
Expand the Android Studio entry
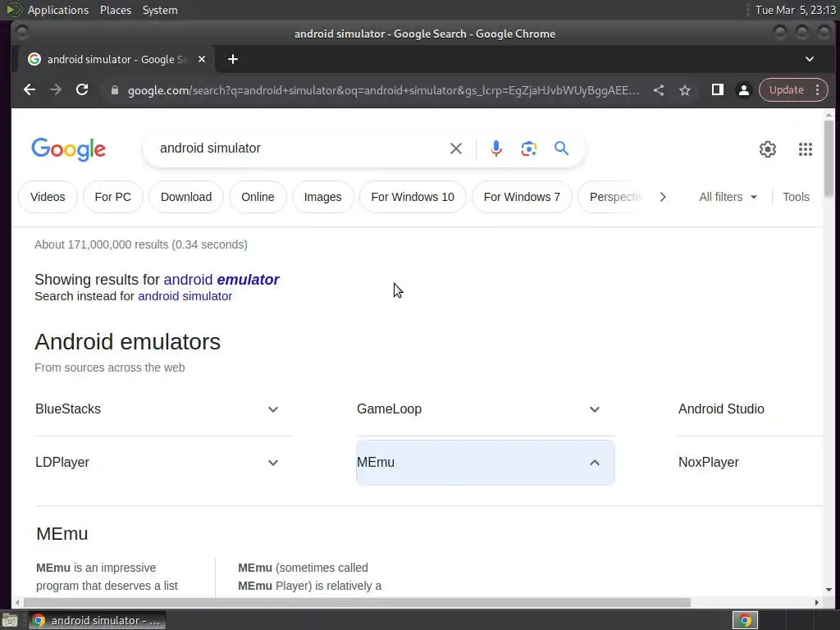coord(750,409)
